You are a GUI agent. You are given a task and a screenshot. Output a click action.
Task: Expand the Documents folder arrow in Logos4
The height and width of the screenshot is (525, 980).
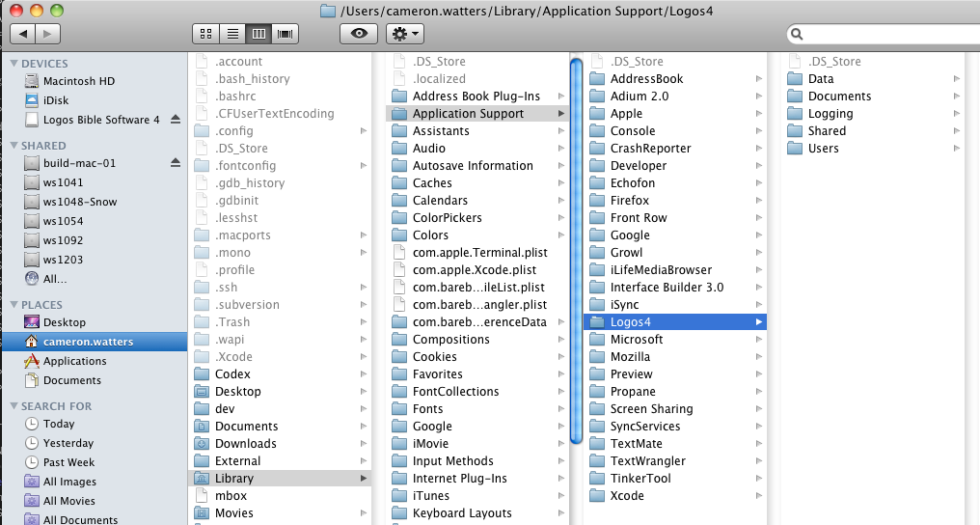pyautogui.click(x=956, y=97)
